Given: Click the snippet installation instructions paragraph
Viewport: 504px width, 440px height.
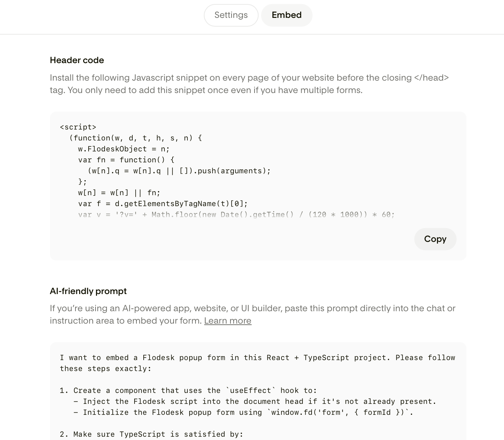Looking at the screenshot, I should (x=249, y=84).
